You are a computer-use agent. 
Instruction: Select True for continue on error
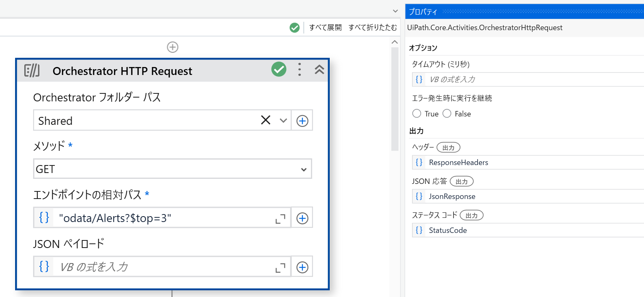pos(416,114)
